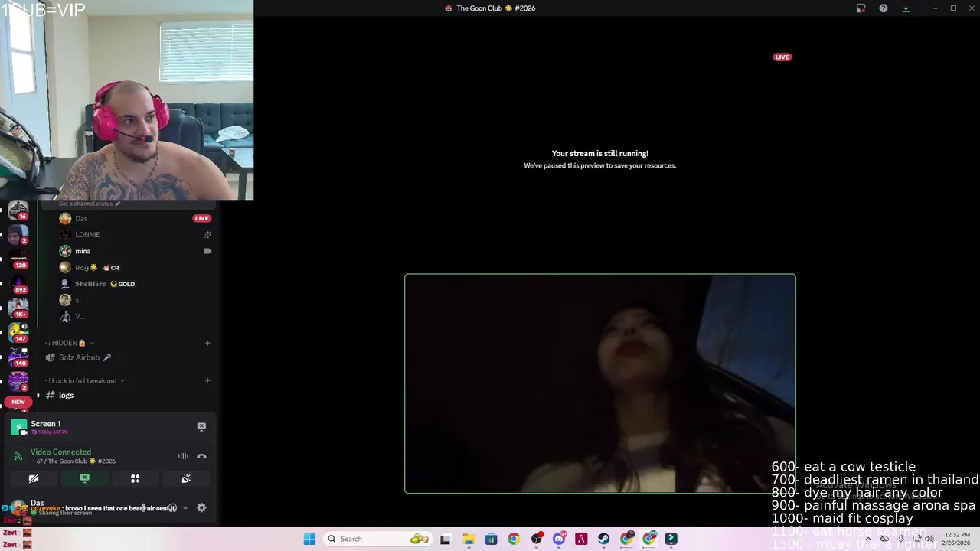Open Task View on taskbar

pyautogui.click(x=446, y=539)
